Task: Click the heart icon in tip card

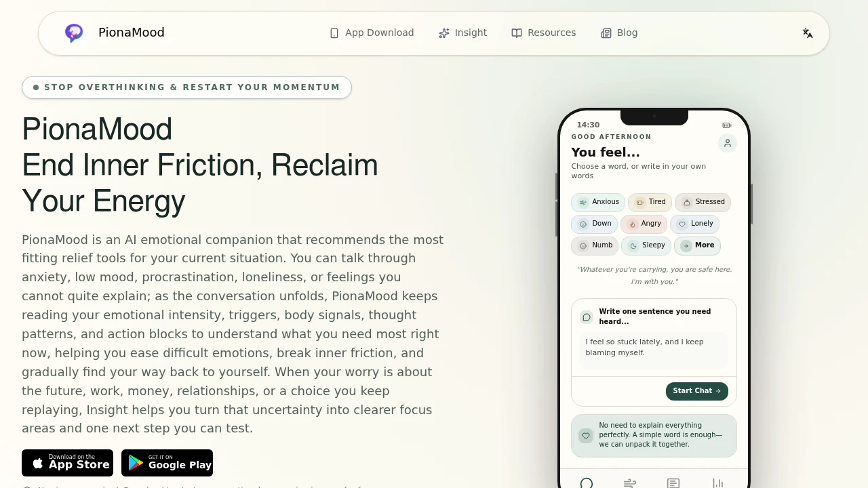Action: pos(586,435)
